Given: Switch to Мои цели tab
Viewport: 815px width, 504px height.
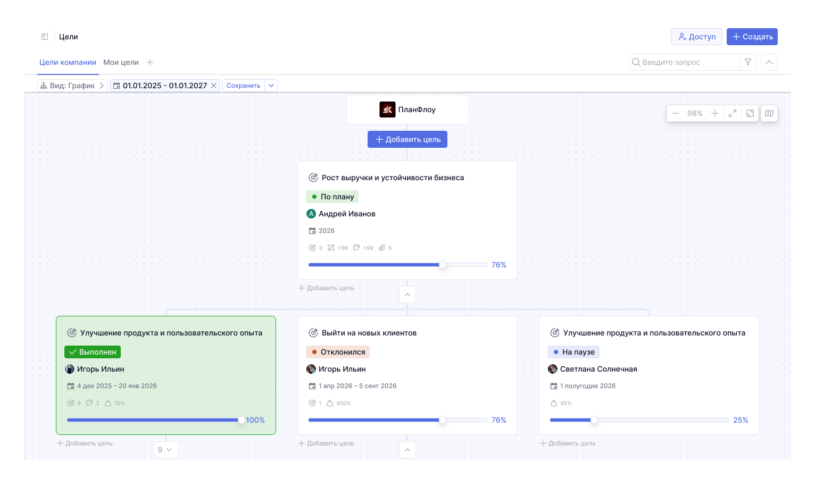Looking at the screenshot, I should [121, 62].
